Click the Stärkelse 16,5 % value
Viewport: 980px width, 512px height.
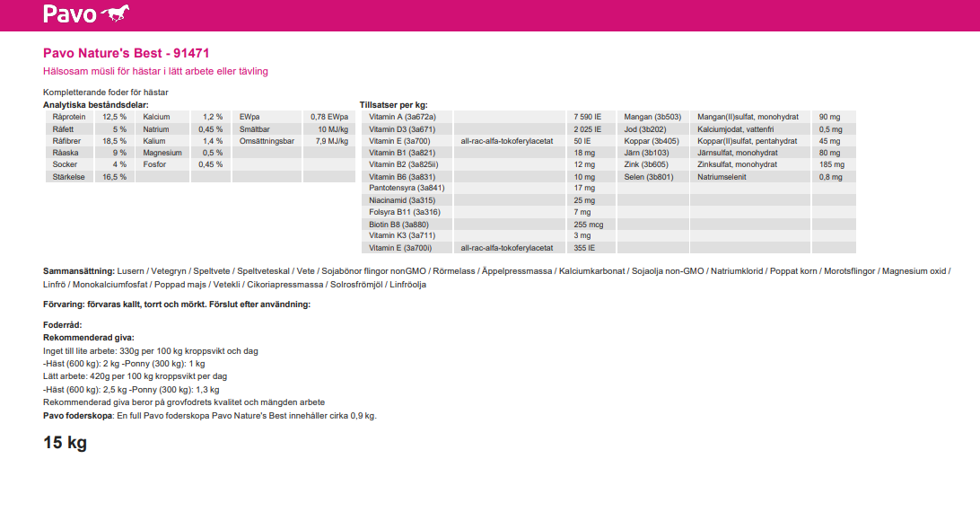pos(114,177)
